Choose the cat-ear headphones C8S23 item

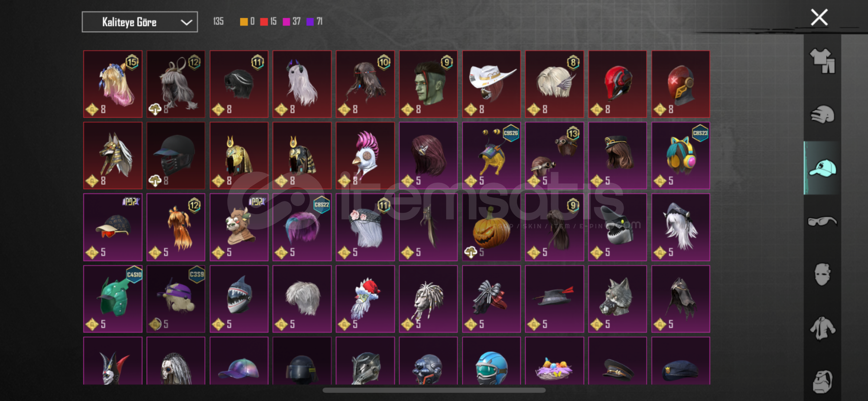pos(680,156)
